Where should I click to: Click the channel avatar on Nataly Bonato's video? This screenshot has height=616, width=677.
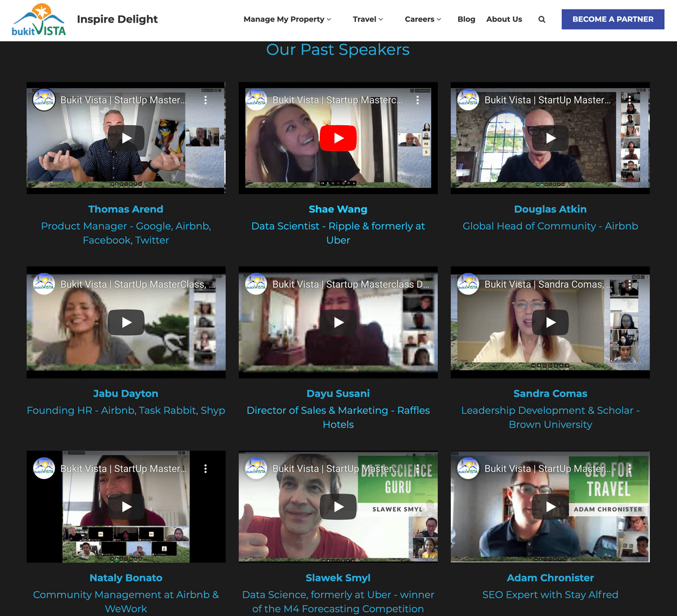pyautogui.click(x=44, y=468)
